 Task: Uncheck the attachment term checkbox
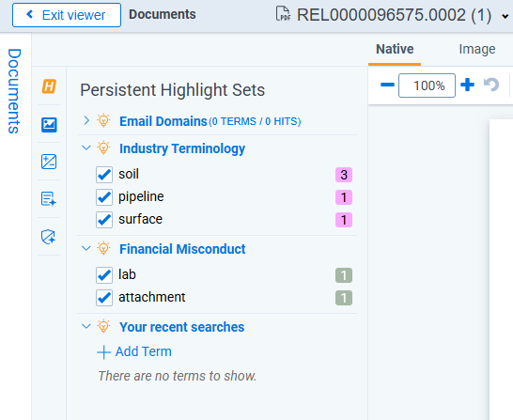coord(104,298)
